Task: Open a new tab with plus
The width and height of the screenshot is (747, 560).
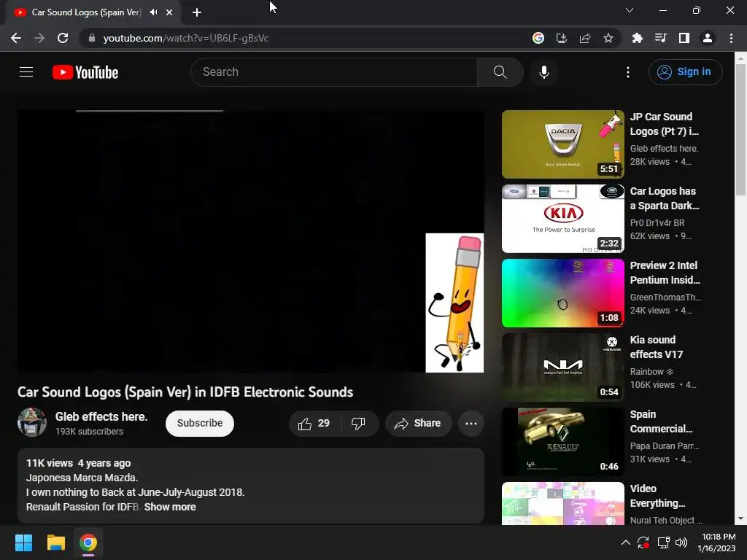Action: pyautogui.click(x=197, y=13)
